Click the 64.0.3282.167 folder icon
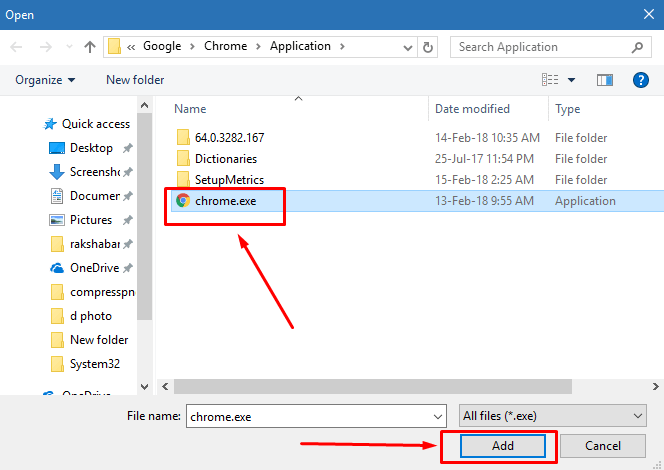The image size is (664, 470). pos(183,137)
